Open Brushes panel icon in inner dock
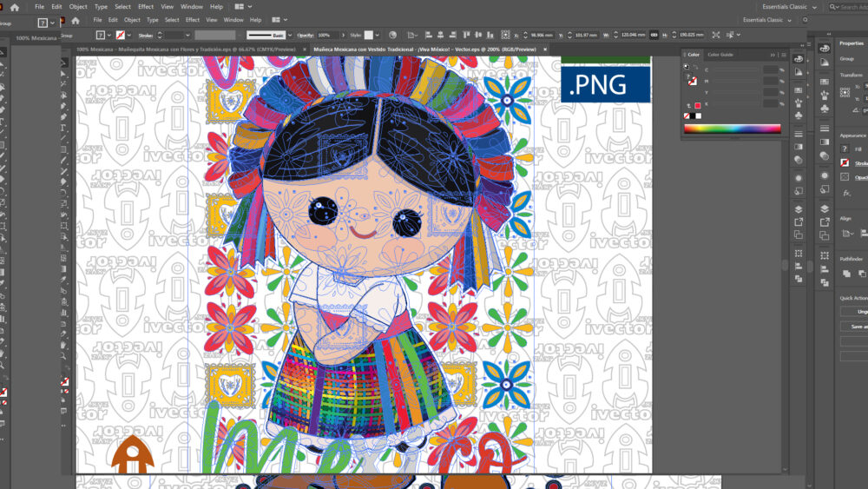The image size is (868, 489). (x=799, y=103)
